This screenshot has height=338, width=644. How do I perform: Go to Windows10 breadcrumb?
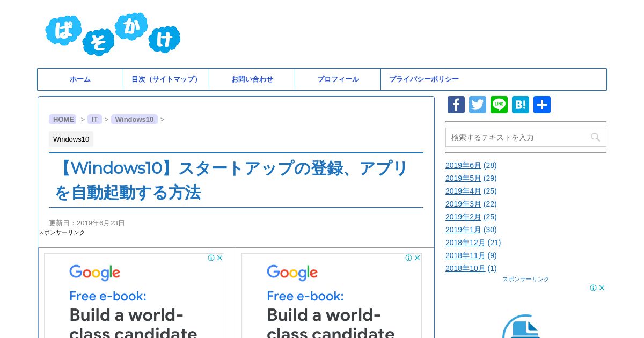pyautogui.click(x=134, y=120)
